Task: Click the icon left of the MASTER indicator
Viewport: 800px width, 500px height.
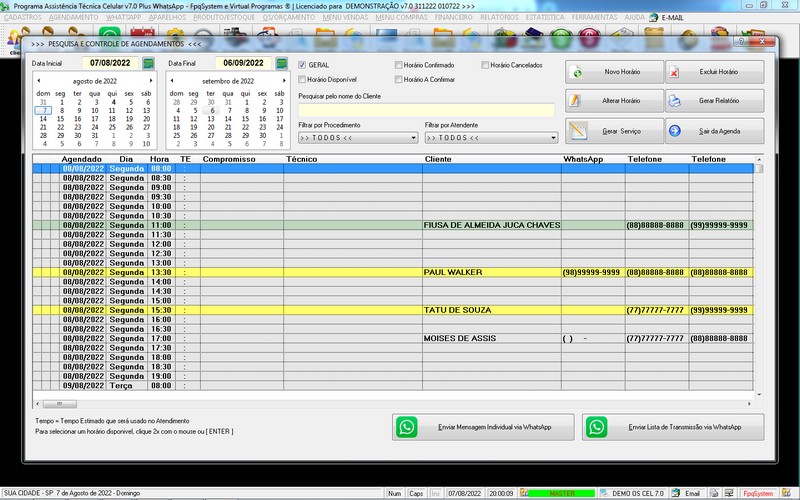Action: (523, 493)
